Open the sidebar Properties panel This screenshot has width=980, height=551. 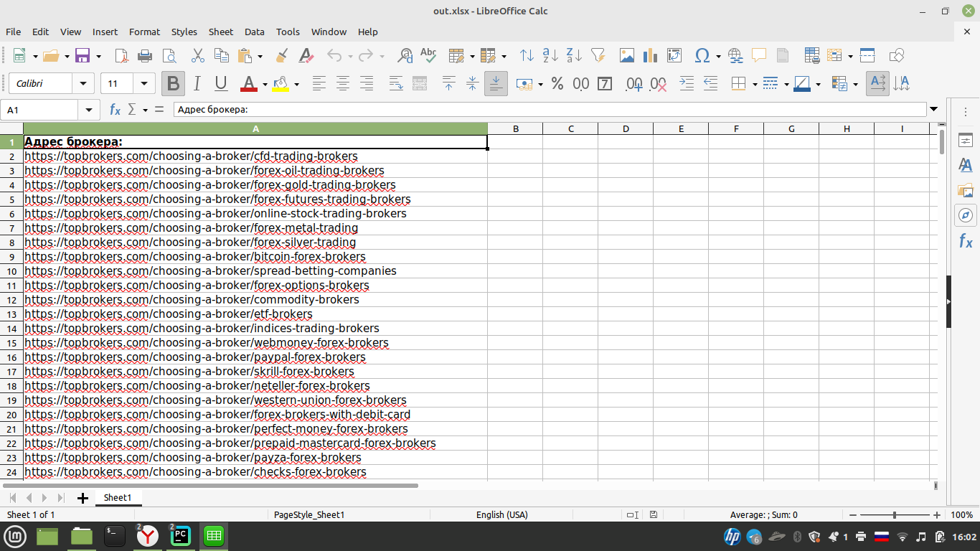[966, 140]
